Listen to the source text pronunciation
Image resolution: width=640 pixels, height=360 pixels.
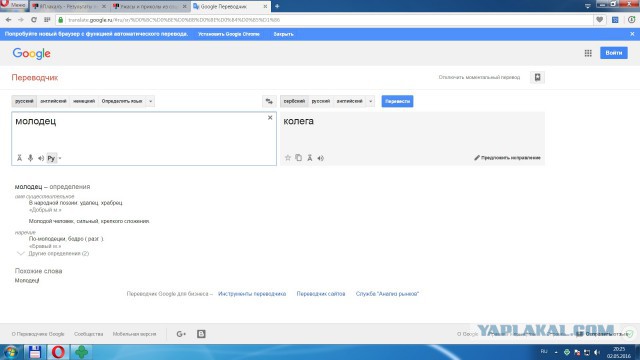[x=41, y=158]
